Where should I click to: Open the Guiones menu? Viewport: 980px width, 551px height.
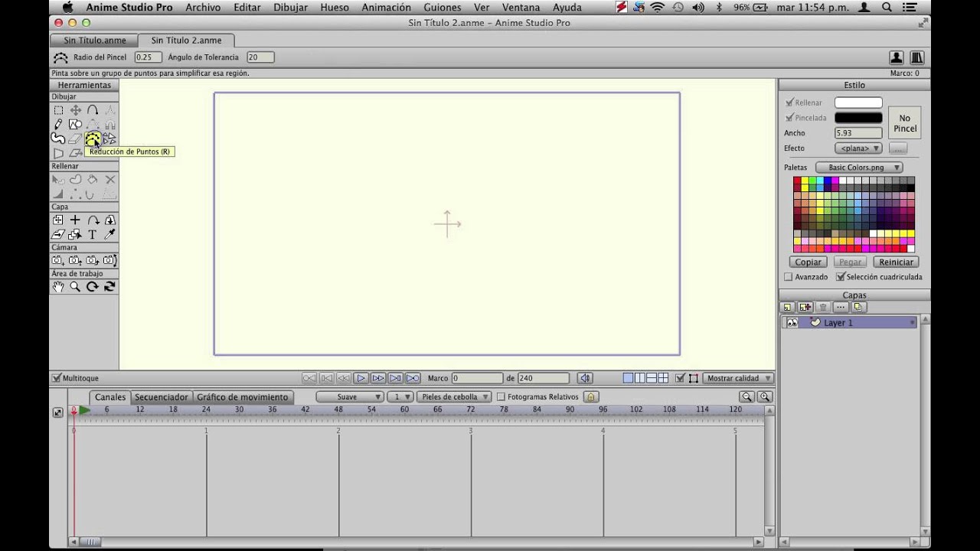443,8
